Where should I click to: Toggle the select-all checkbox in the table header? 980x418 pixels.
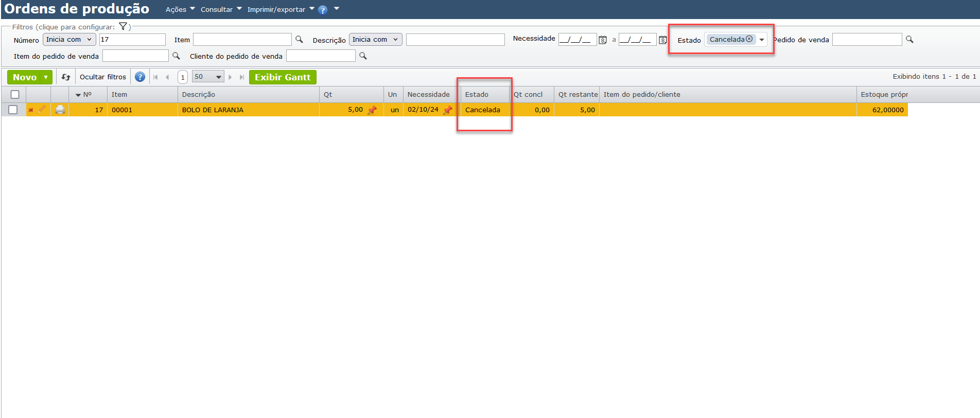coord(15,95)
